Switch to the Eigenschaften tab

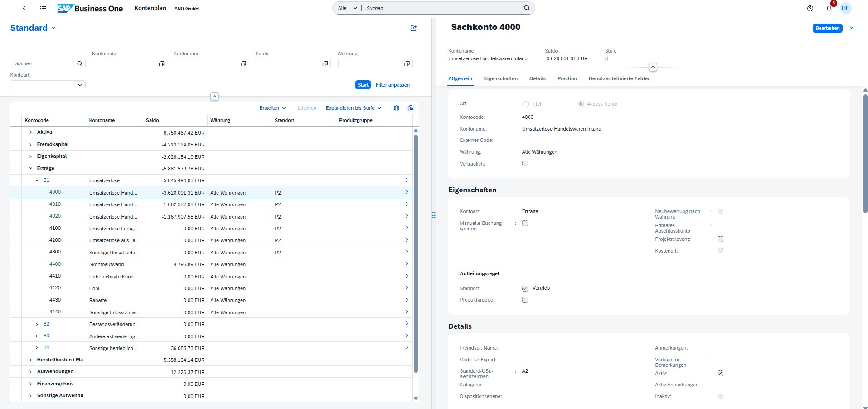(x=500, y=78)
